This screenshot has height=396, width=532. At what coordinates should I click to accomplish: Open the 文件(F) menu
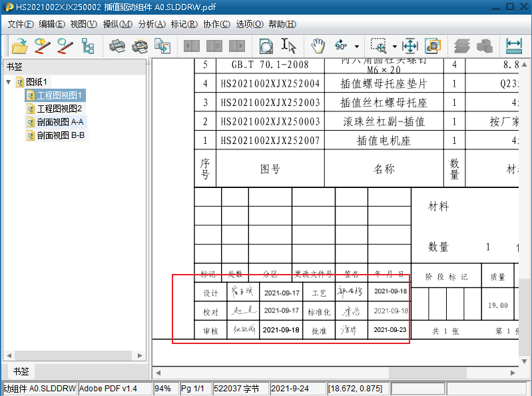coord(21,24)
